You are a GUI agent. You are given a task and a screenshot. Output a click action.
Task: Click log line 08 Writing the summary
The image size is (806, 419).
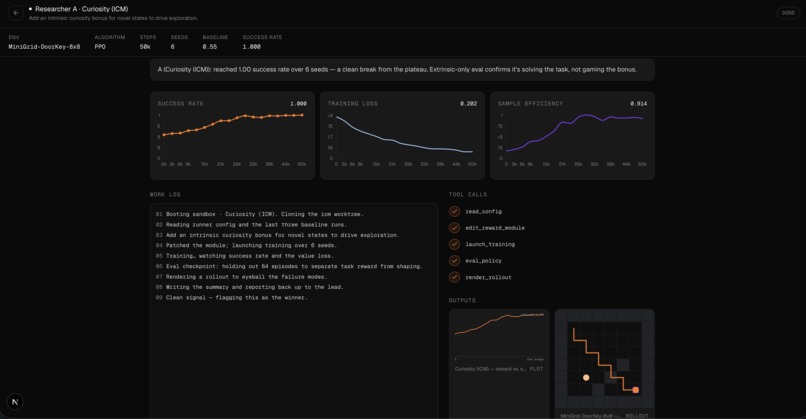tap(250, 287)
